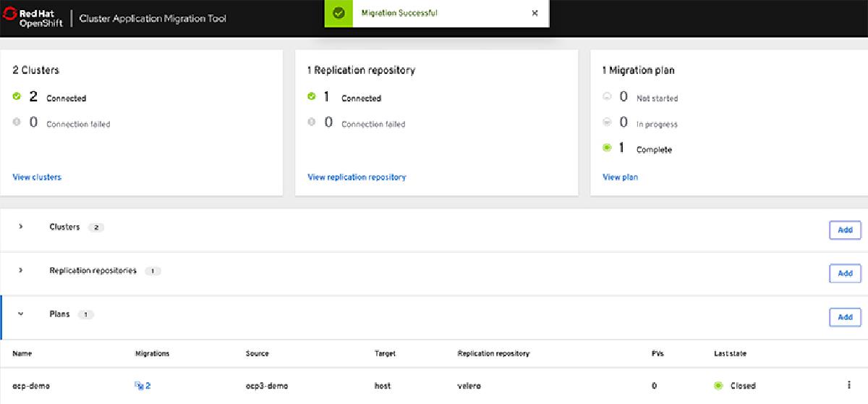Click the Replication repository column header
Image resolution: width=868 pixels, height=404 pixels.
494,353
